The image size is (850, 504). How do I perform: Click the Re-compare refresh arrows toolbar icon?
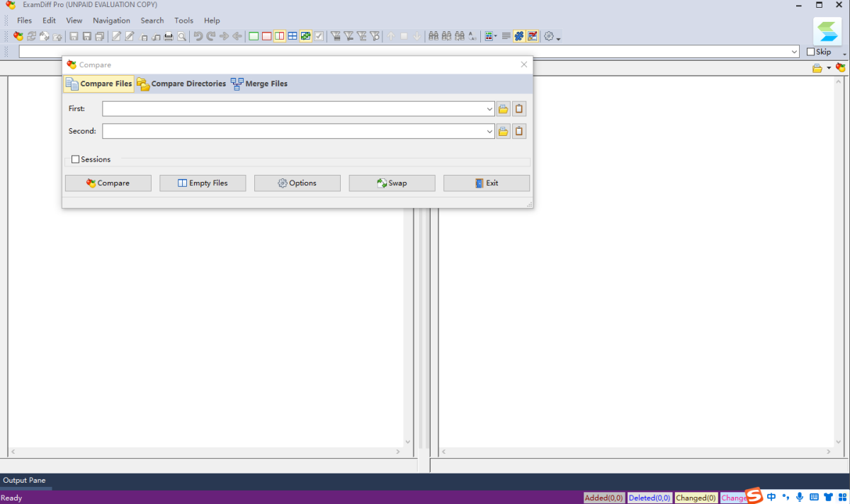pyautogui.click(x=31, y=36)
